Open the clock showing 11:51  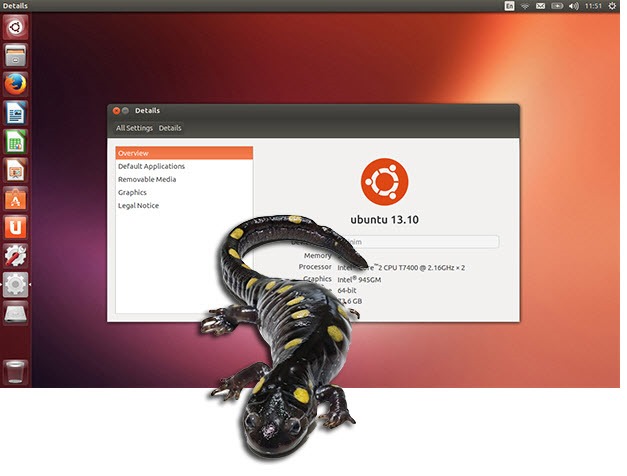[x=593, y=6]
